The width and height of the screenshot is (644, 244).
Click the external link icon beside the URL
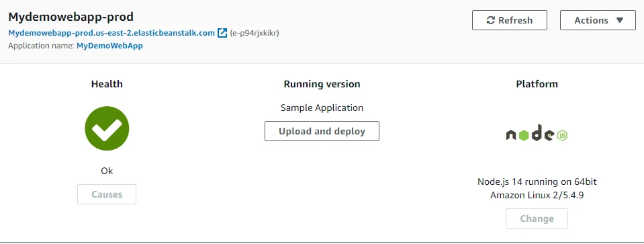click(222, 33)
